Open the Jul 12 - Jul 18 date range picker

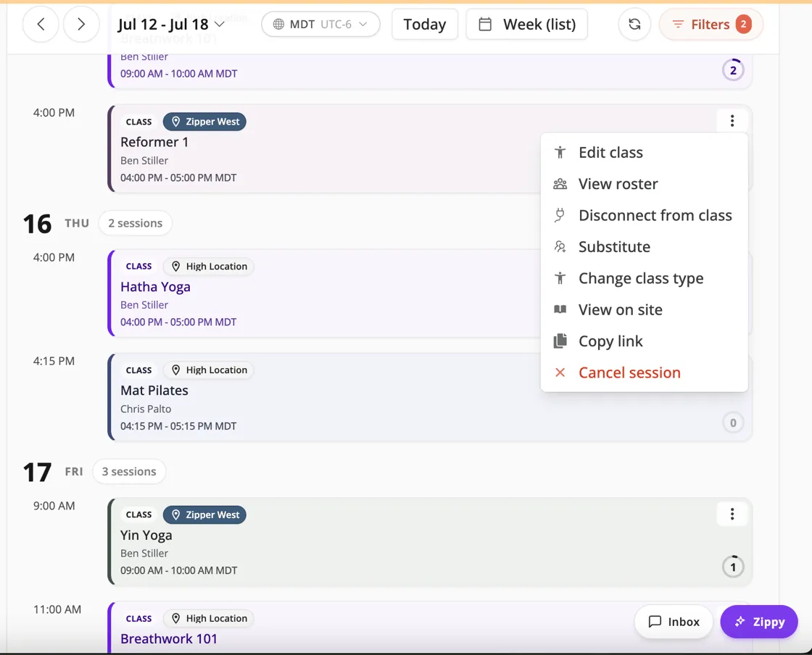tap(171, 24)
